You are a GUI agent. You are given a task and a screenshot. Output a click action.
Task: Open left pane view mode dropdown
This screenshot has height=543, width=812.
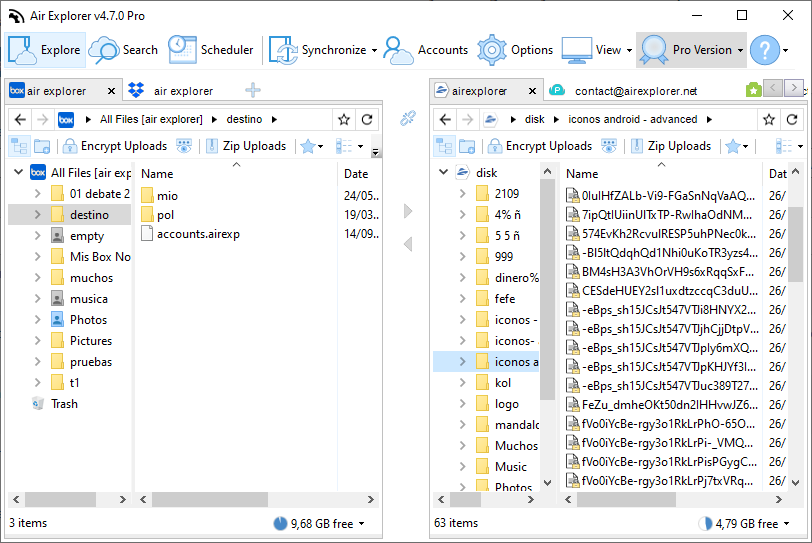349,146
